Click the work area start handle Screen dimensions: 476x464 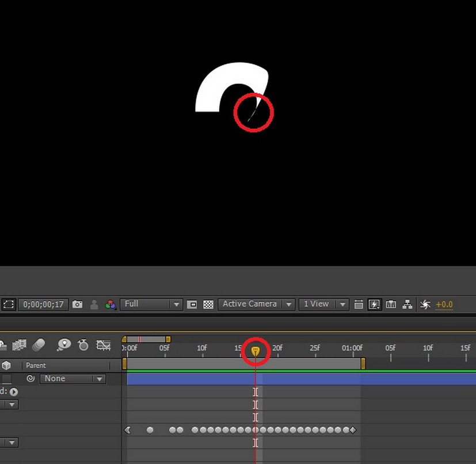pos(124,363)
